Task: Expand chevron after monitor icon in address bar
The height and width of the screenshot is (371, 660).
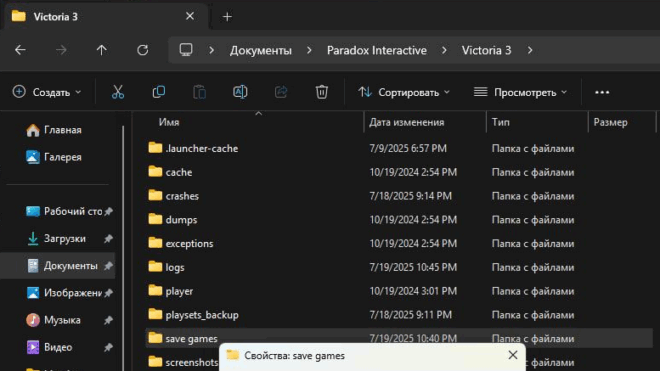Action: pyautogui.click(x=211, y=50)
